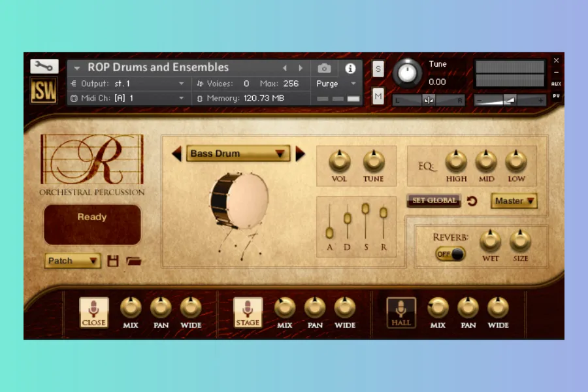Viewport: 588px width, 392px height.
Task: Click the wrench settings icon
Action: (44, 66)
